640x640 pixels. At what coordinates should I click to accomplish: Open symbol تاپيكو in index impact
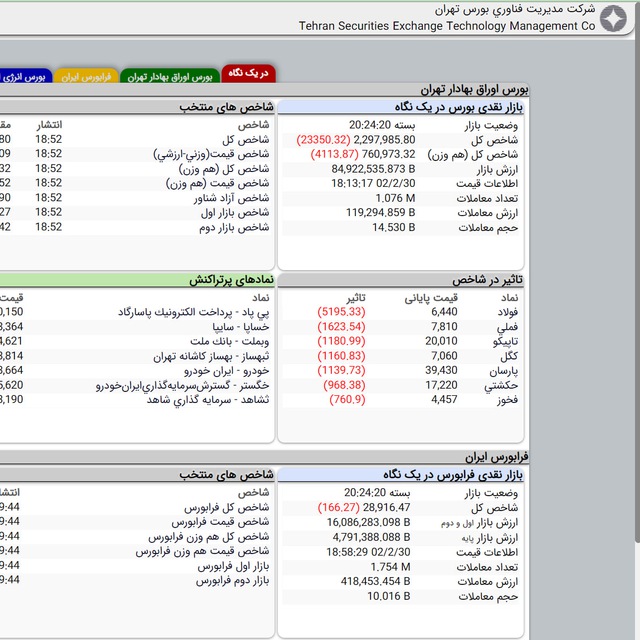coord(505,341)
